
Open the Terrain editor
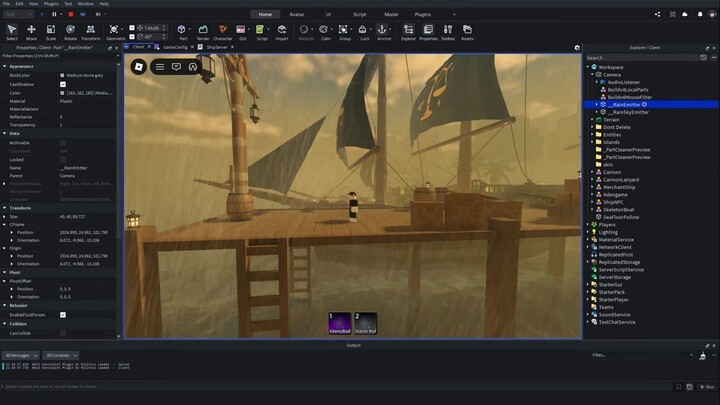(x=203, y=32)
